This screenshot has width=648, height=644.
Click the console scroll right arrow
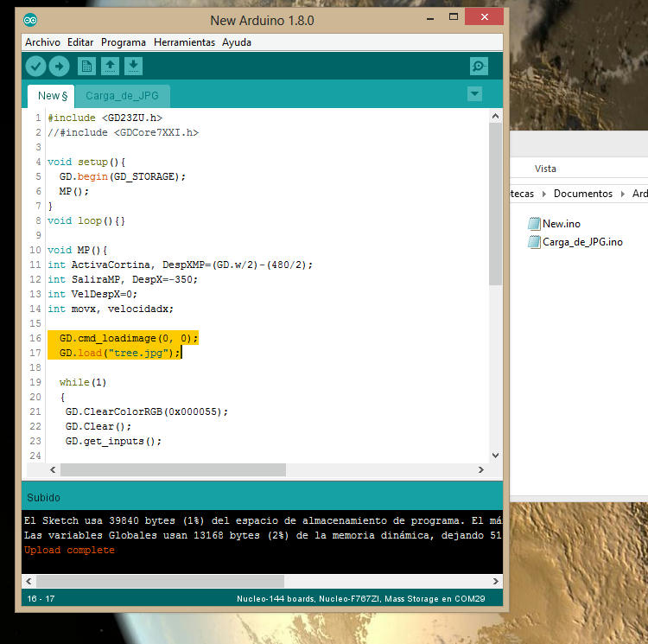tap(496, 581)
